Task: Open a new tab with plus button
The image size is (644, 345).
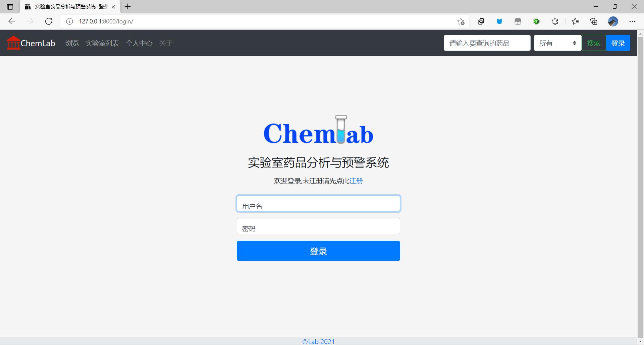Action: (x=128, y=6)
